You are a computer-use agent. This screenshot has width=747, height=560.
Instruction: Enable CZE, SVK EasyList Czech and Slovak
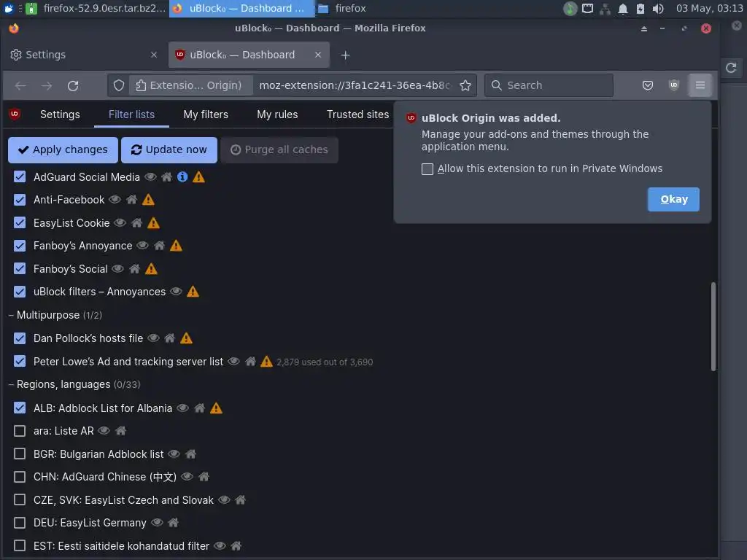pos(20,499)
